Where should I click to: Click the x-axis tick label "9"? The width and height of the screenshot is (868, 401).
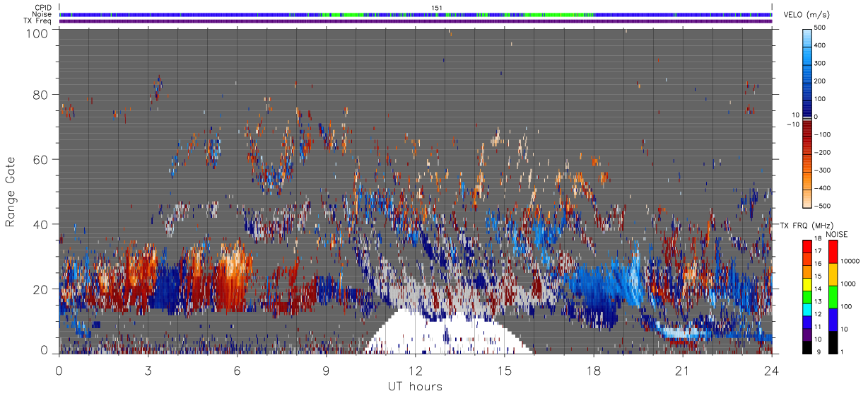tap(326, 371)
